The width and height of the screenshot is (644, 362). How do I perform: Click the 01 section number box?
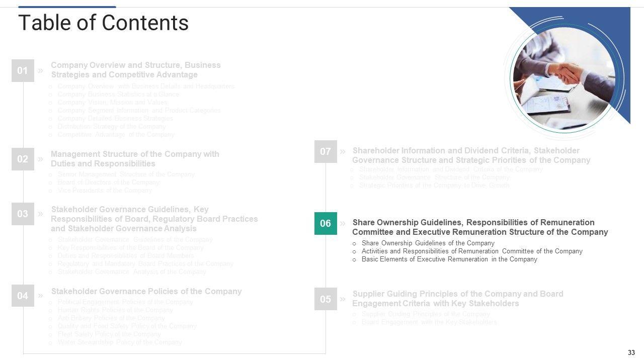point(23,70)
